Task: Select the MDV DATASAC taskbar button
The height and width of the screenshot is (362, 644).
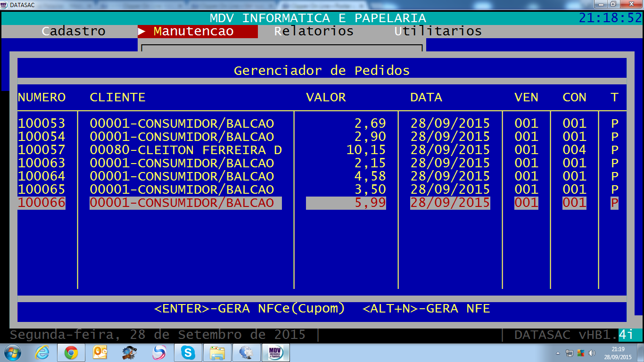Action: [x=276, y=353]
